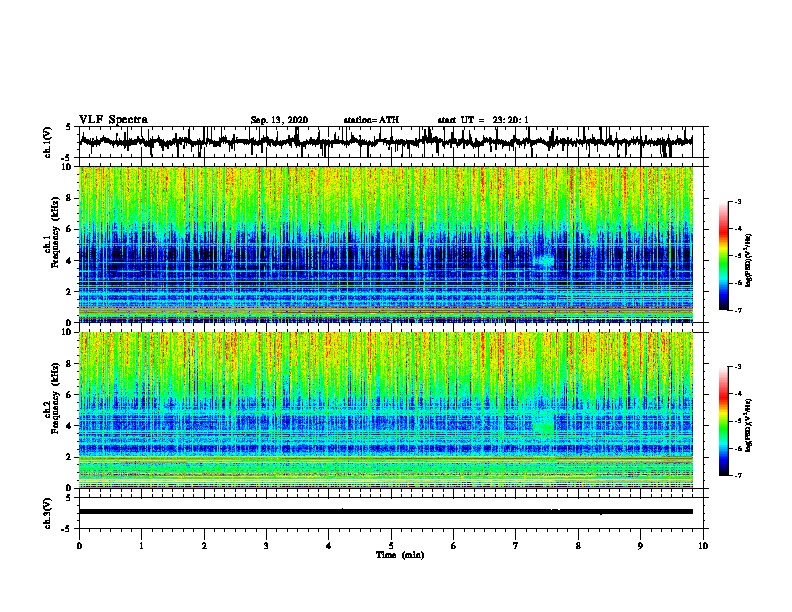
Task: Click the "10" kHz tick on ch.2 axis
Action: coord(67,332)
